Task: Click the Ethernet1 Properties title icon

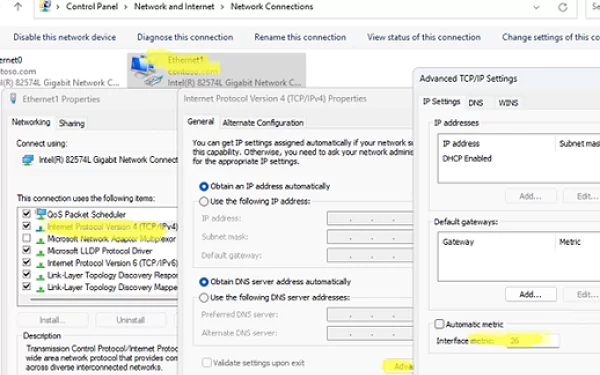Action: pos(13,99)
